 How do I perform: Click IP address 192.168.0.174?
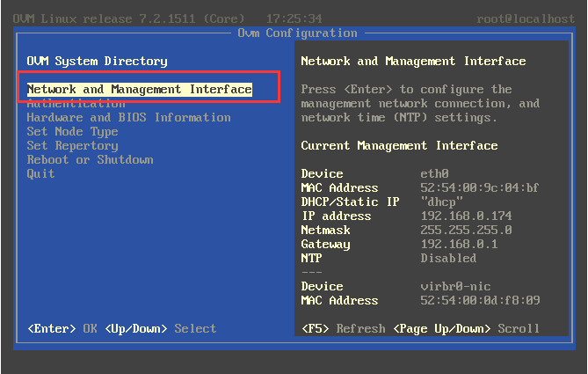pyautogui.click(x=466, y=216)
